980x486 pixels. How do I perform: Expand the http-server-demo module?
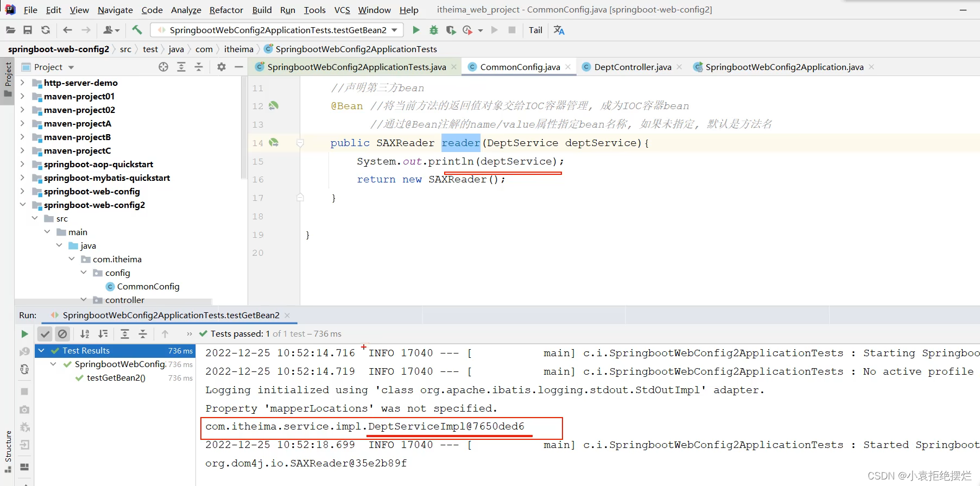click(x=22, y=83)
